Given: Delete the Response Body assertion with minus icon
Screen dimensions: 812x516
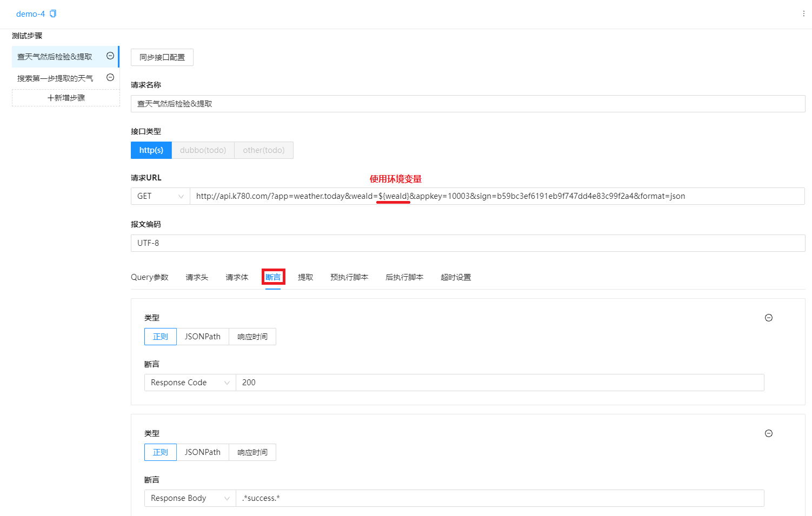Looking at the screenshot, I should coord(768,433).
